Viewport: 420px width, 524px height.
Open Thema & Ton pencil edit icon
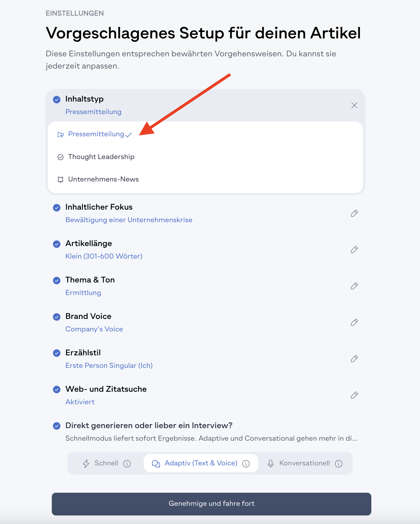[354, 286]
